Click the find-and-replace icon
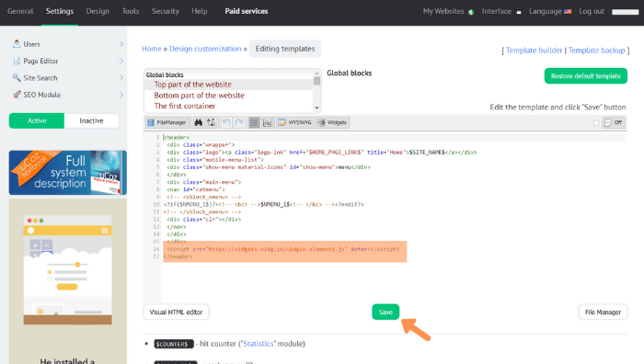Image resolution: width=644 pixels, height=364 pixels. pos(211,122)
